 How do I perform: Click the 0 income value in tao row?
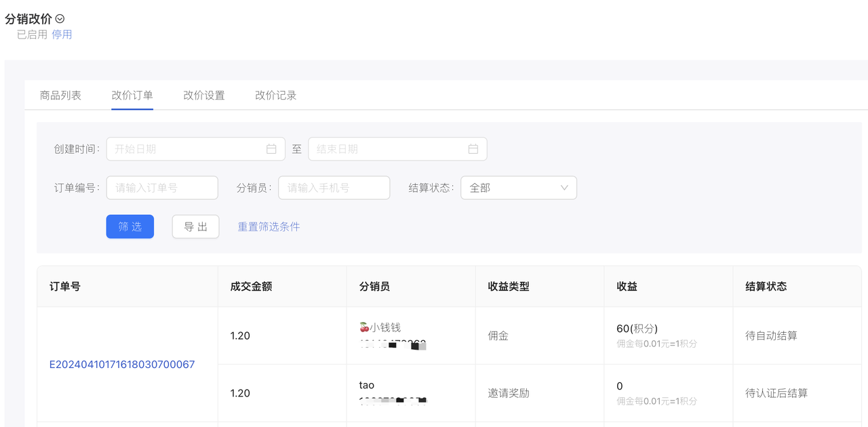pos(620,386)
